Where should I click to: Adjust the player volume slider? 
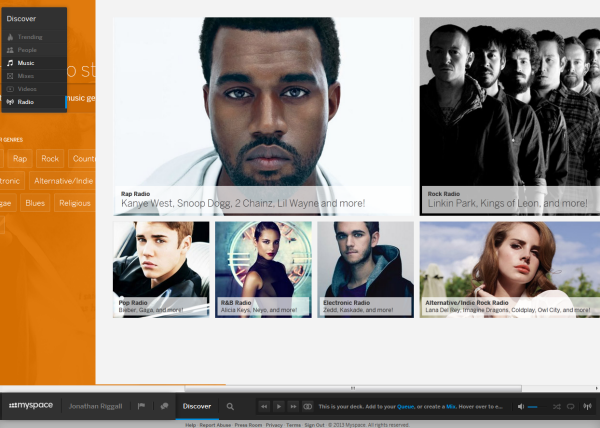pyautogui.click(x=535, y=406)
